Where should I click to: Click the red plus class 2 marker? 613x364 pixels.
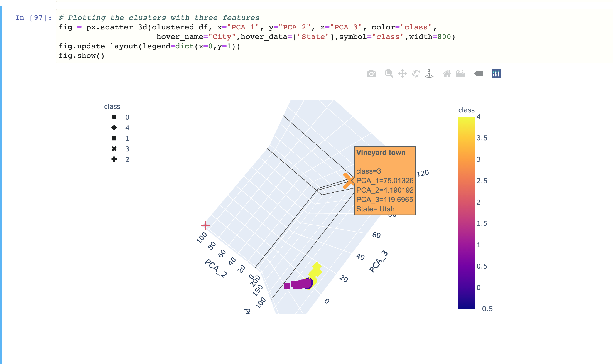(205, 225)
